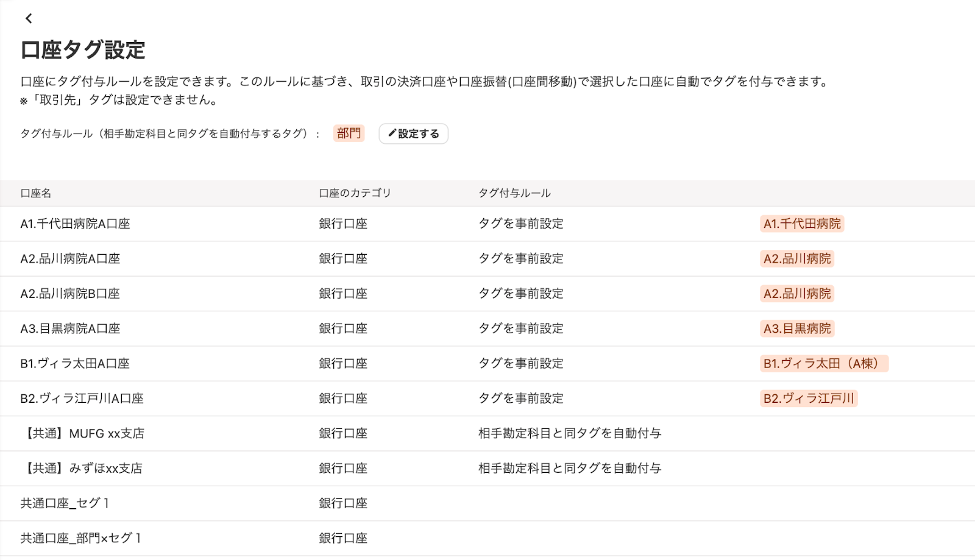975x560 pixels.
Task: Click タグを事前設定 in A3.目黒病院A口座 row
Action: [521, 328]
